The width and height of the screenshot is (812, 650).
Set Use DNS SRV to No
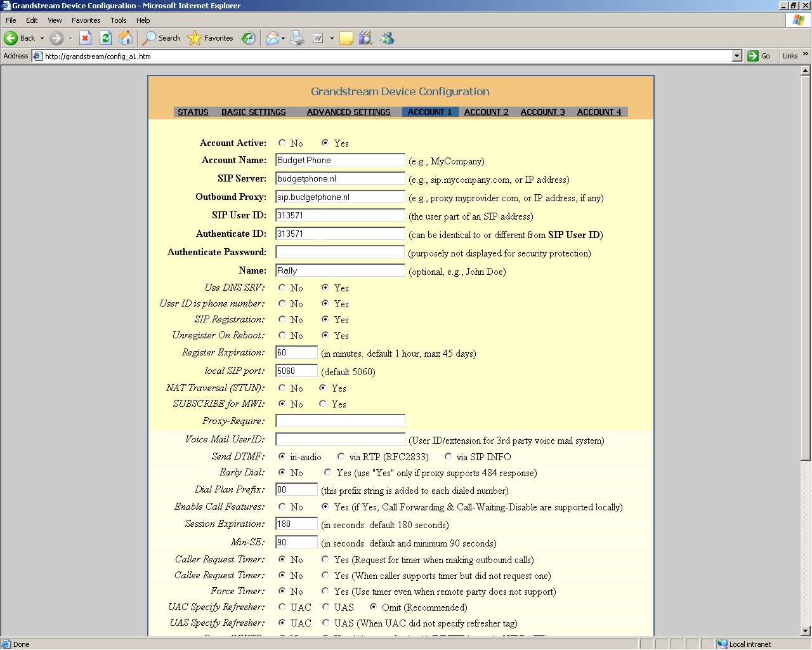pos(282,288)
